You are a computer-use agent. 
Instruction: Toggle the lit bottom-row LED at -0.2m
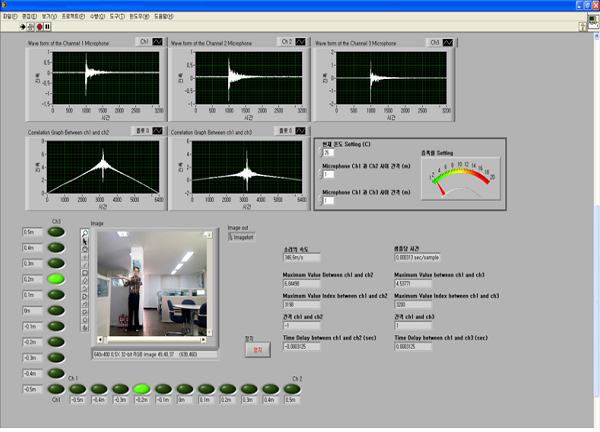(142, 389)
